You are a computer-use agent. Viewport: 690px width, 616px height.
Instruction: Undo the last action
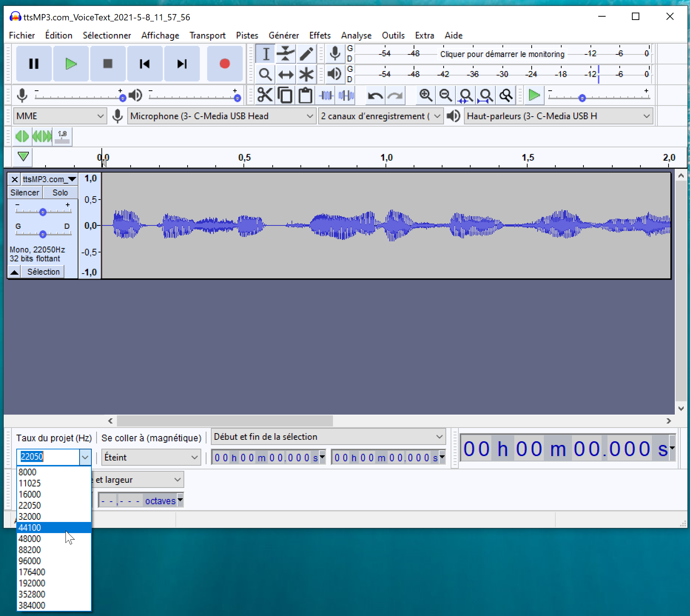click(374, 95)
